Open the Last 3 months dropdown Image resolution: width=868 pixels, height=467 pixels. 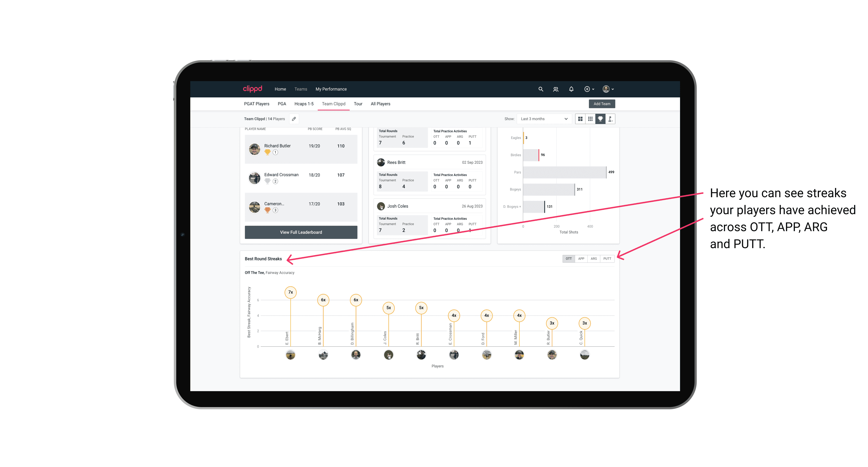(543, 119)
